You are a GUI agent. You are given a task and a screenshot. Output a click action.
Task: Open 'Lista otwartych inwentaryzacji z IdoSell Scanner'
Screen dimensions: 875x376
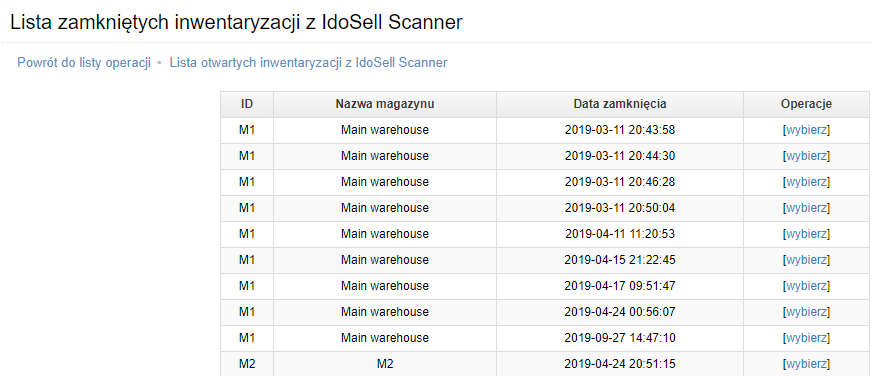(x=309, y=62)
